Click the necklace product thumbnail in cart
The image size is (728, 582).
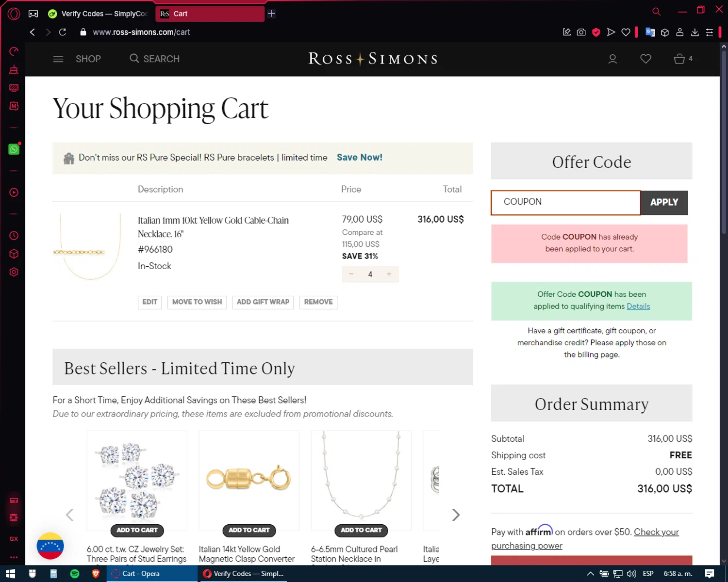pyautogui.click(x=87, y=247)
